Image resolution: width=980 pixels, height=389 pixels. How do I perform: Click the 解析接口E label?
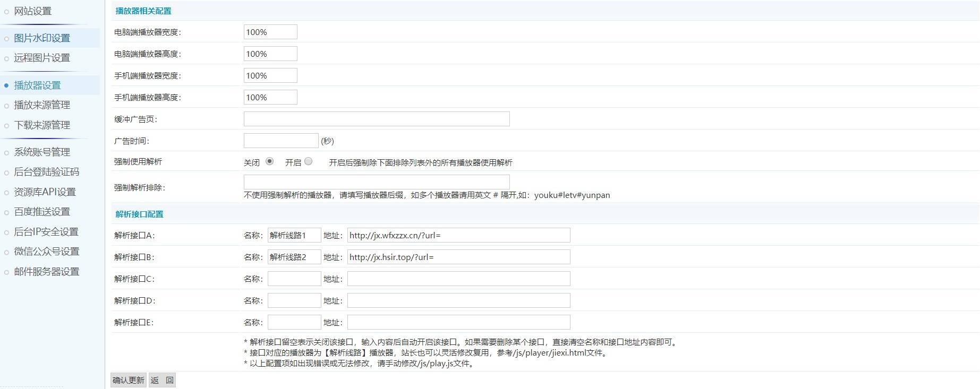click(134, 322)
